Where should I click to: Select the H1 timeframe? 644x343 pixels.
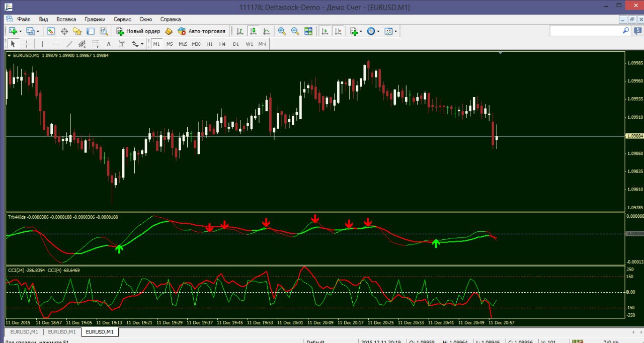(x=209, y=44)
